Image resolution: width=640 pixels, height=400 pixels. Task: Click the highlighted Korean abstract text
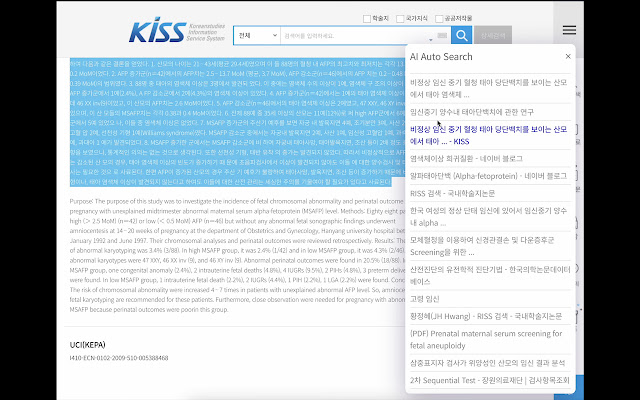click(x=237, y=122)
